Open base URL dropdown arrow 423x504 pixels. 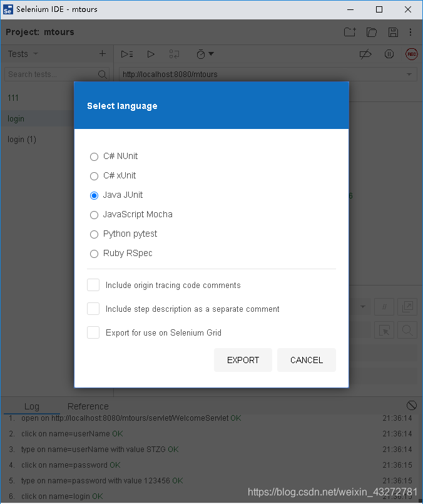click(x=409, y=75)
